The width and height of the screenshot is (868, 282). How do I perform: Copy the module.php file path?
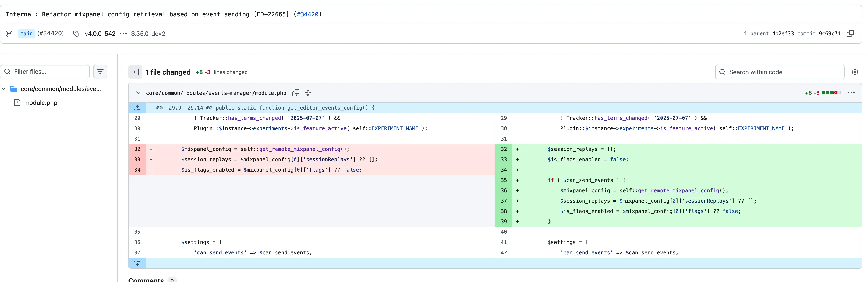click(x=296, y=93)
